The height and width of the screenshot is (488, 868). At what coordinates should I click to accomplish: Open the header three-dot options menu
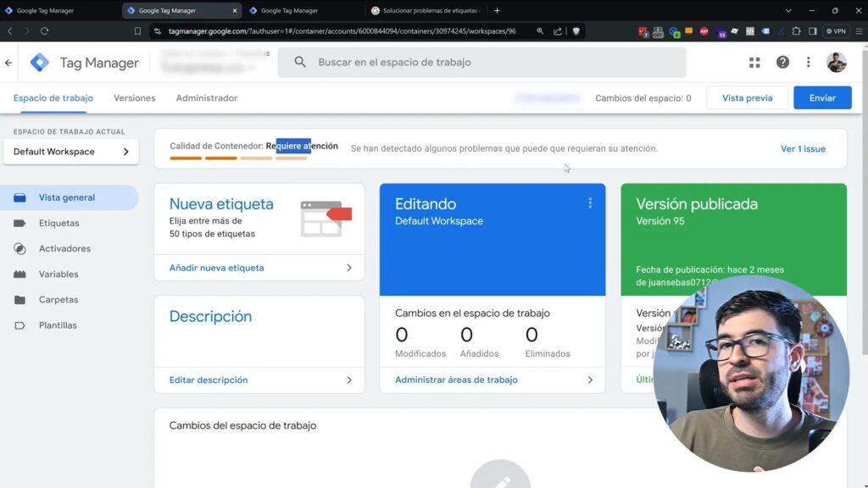(x=808, y=62)
